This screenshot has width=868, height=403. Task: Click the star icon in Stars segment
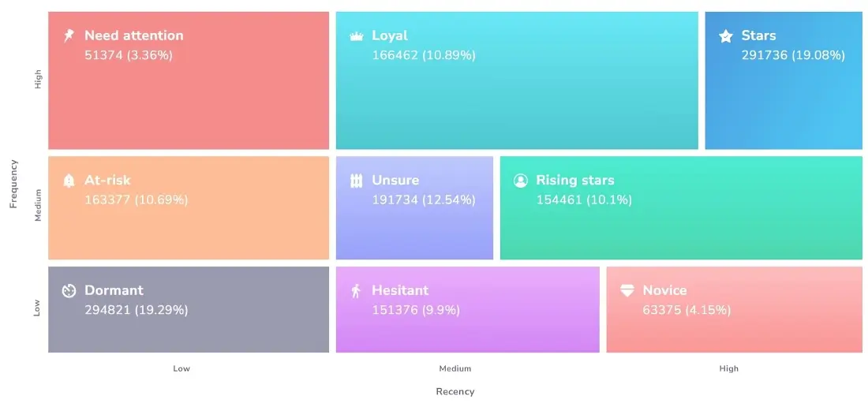[726, 36]
